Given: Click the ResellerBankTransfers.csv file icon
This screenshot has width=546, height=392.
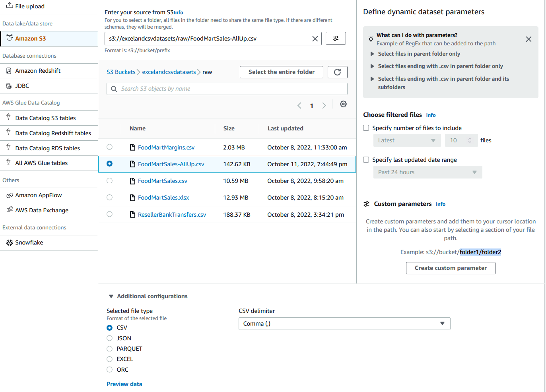Looking at the screenshot, I should 132,215.
